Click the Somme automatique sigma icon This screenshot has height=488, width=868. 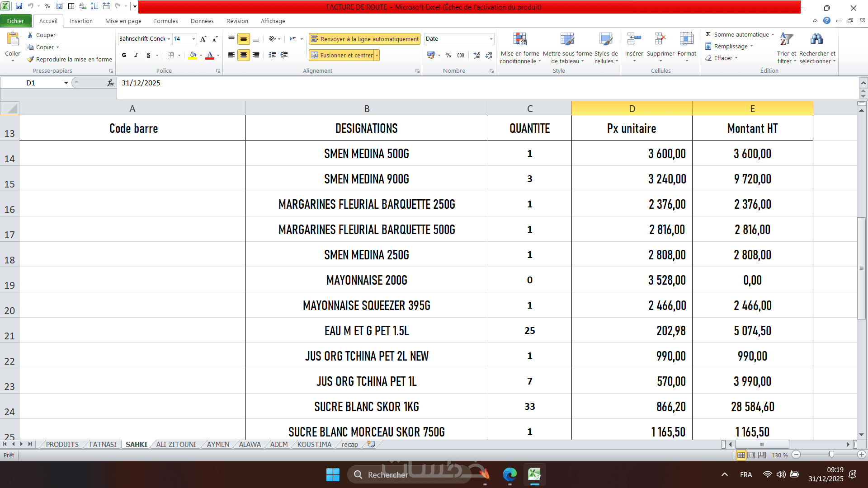click(708, 34)
